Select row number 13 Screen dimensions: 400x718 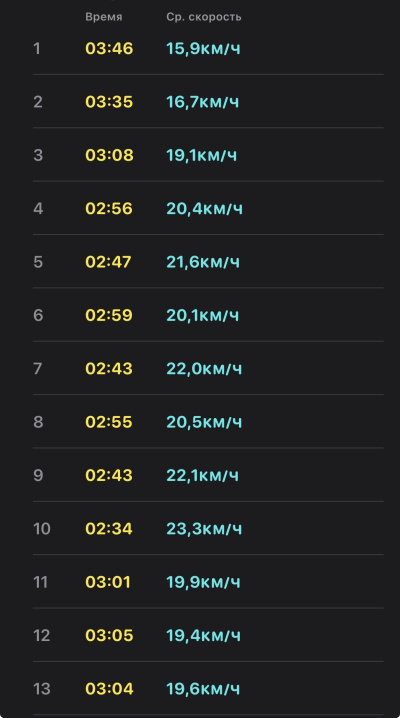pyautogui.click(x=42, y=689)
